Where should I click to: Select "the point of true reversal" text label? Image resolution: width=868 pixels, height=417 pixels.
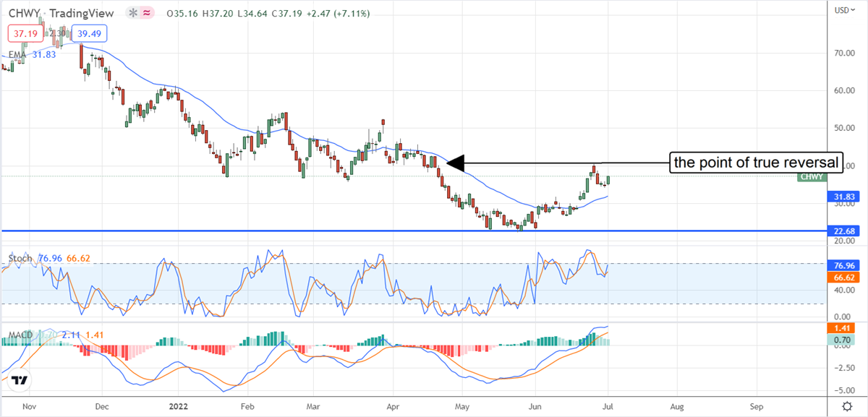click(757, 163)
